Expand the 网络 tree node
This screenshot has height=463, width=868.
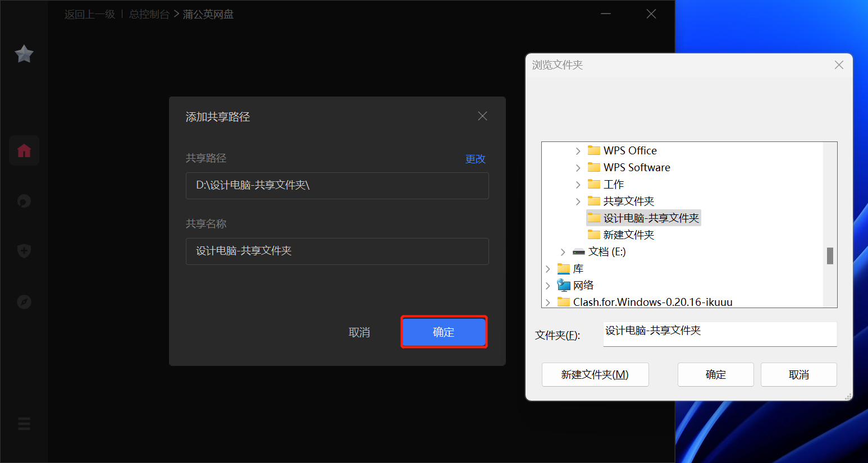(548, 286)
